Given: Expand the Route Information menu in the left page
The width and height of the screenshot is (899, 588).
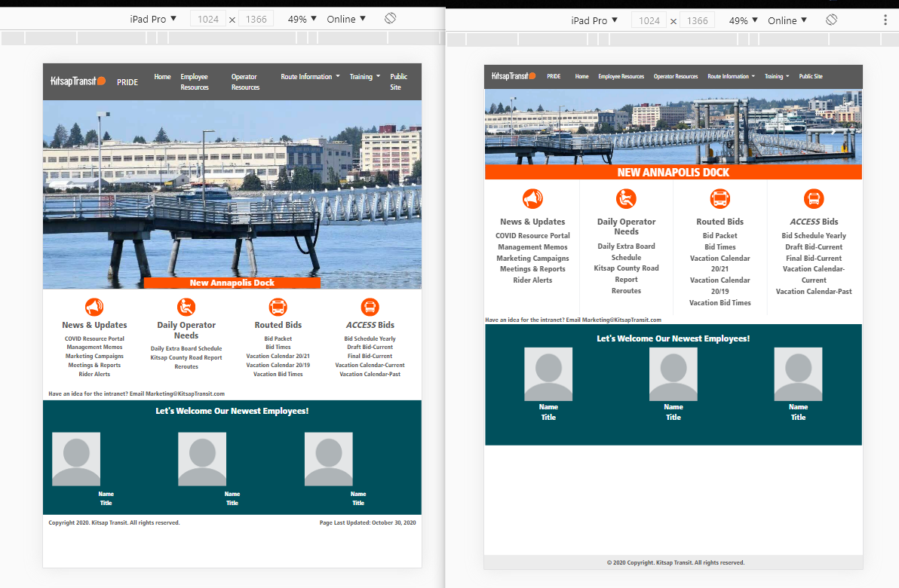Looking at the screenshot, I should (x=310, y=77).
